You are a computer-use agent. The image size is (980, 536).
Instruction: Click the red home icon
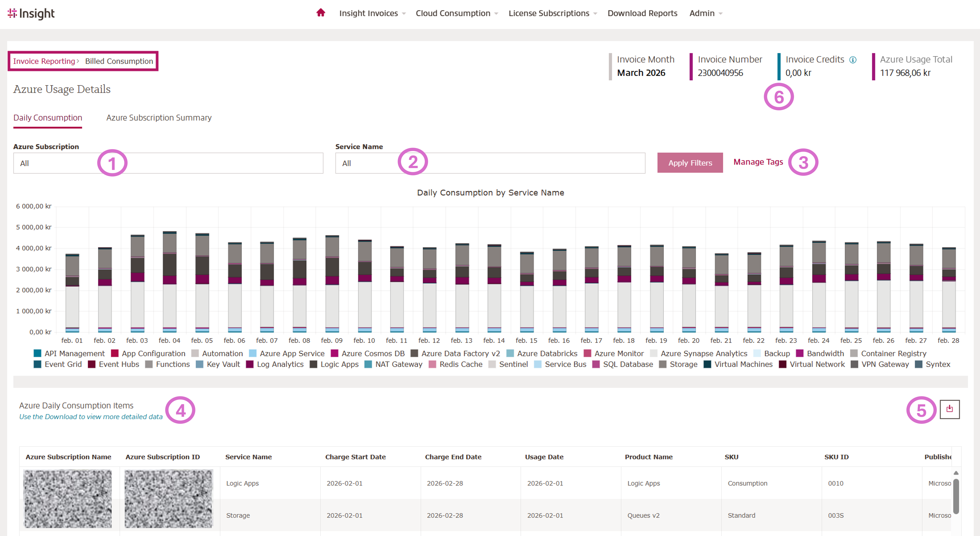click(321, 13)
